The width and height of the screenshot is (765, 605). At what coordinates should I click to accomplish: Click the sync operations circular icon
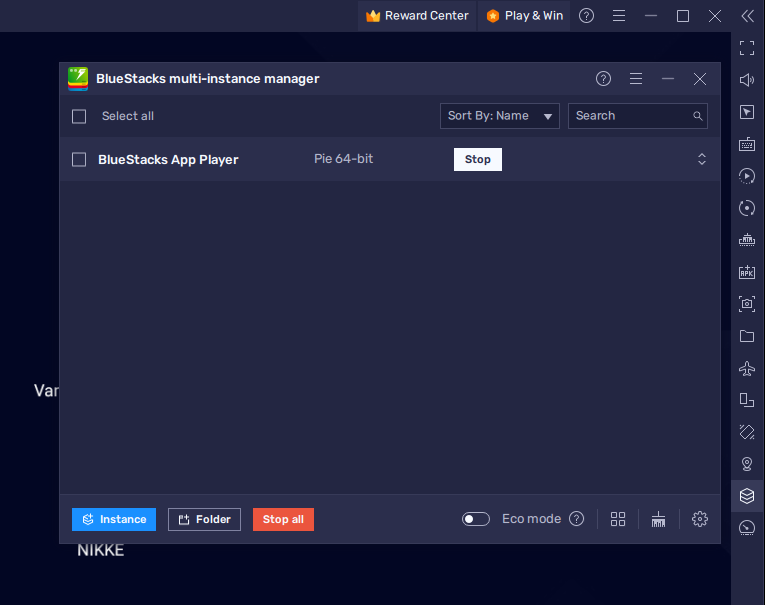[x=747, y=208]
